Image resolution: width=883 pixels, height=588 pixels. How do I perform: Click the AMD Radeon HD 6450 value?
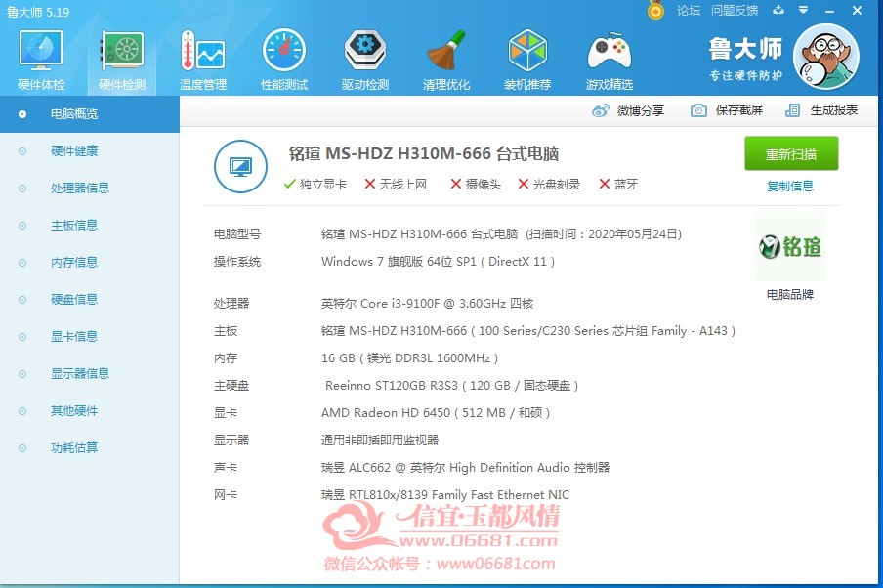[436, 413]
